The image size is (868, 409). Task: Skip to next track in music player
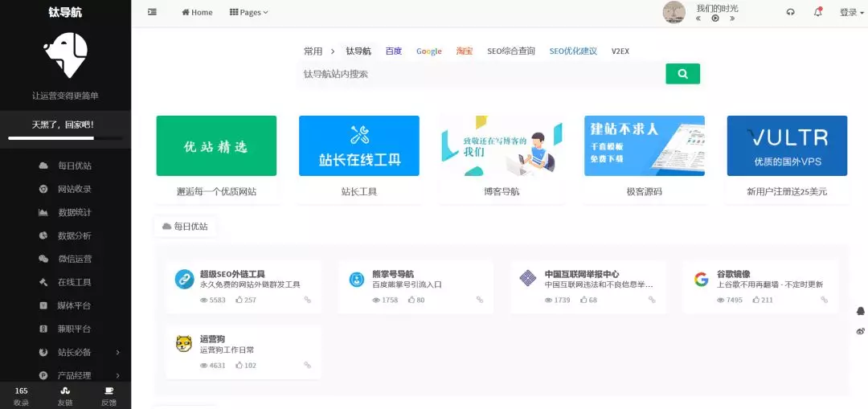point(732,18)
